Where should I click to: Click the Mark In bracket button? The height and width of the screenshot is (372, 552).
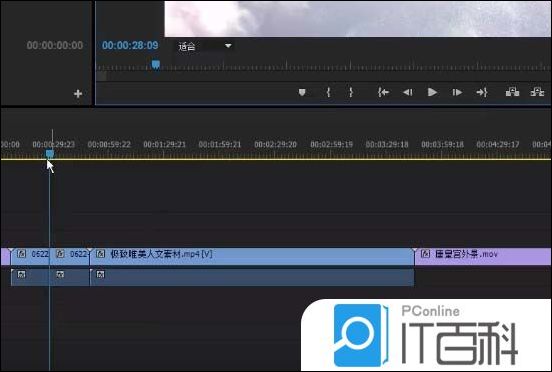328,93
